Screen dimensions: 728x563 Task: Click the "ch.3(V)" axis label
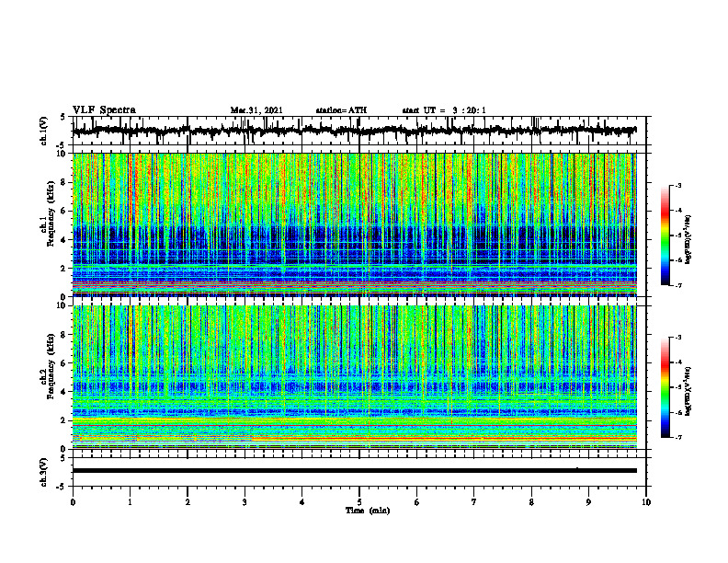pos(43,472)
